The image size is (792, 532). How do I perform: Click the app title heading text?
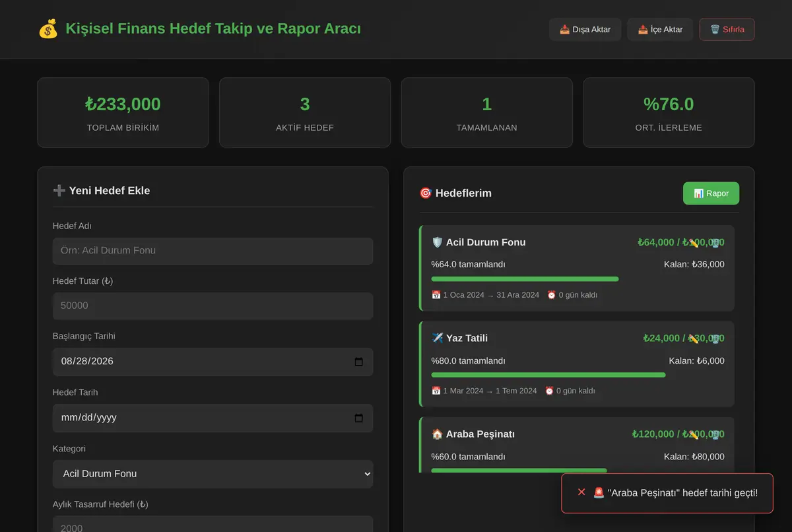213,29
